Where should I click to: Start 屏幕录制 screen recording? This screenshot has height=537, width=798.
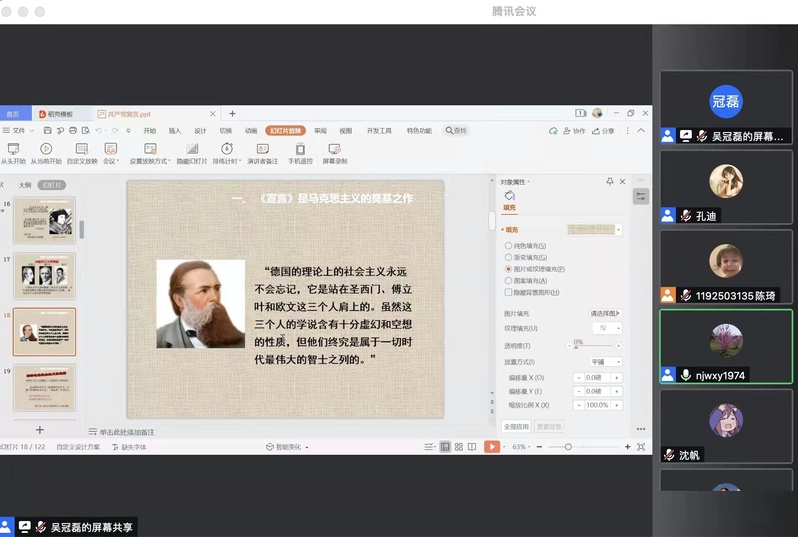(335, 149)
